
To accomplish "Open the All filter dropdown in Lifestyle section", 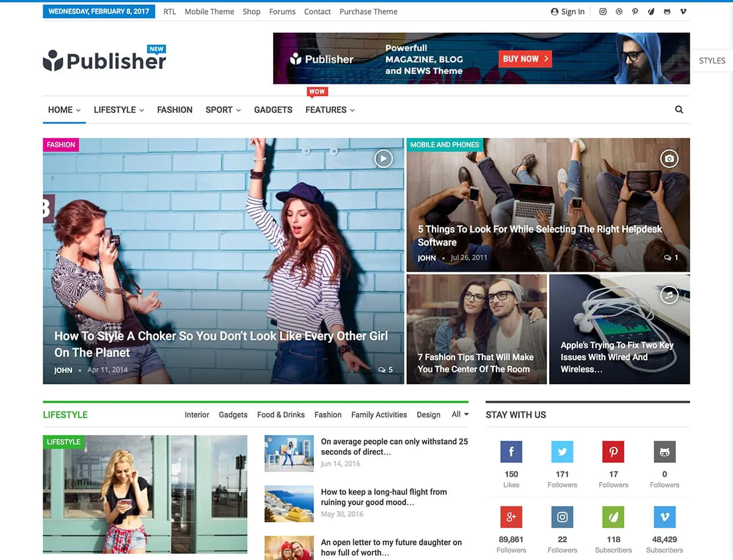I will click(460, 414).
